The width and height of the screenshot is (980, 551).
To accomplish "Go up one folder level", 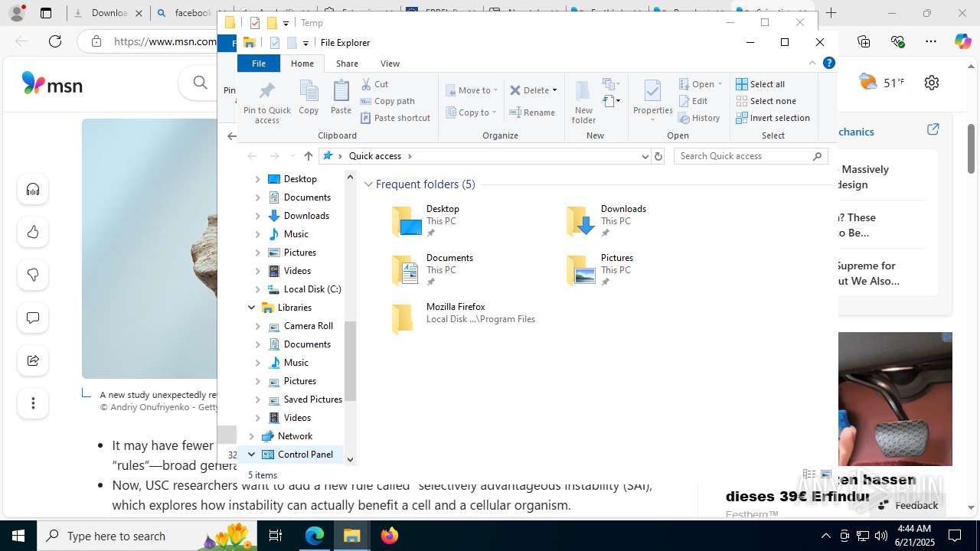I will point(309,156).
